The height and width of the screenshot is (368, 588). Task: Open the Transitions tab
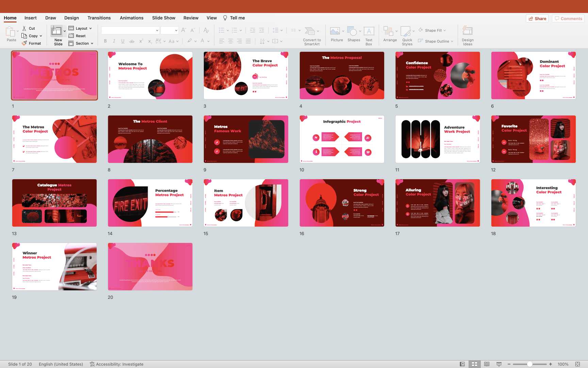click(x=99, y=18)
